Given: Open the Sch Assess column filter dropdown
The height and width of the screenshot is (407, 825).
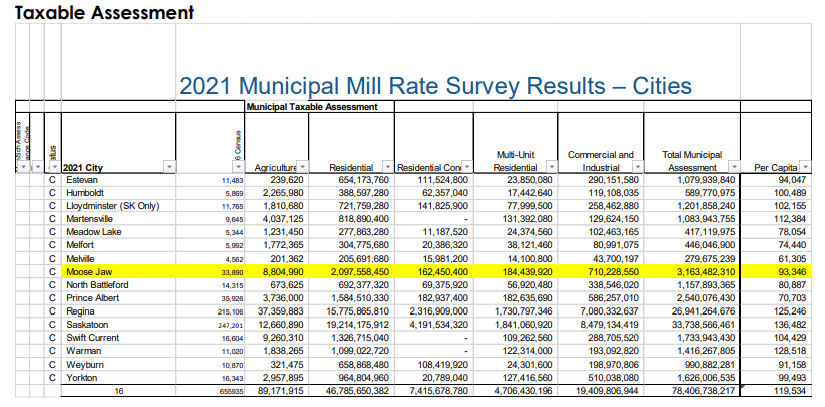Looking at the screenshot, I should click(x=23, y=167).
